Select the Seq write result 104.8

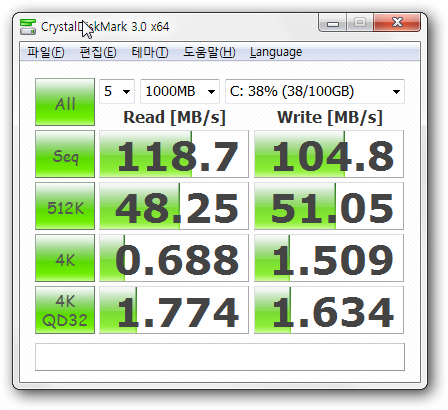329,154
